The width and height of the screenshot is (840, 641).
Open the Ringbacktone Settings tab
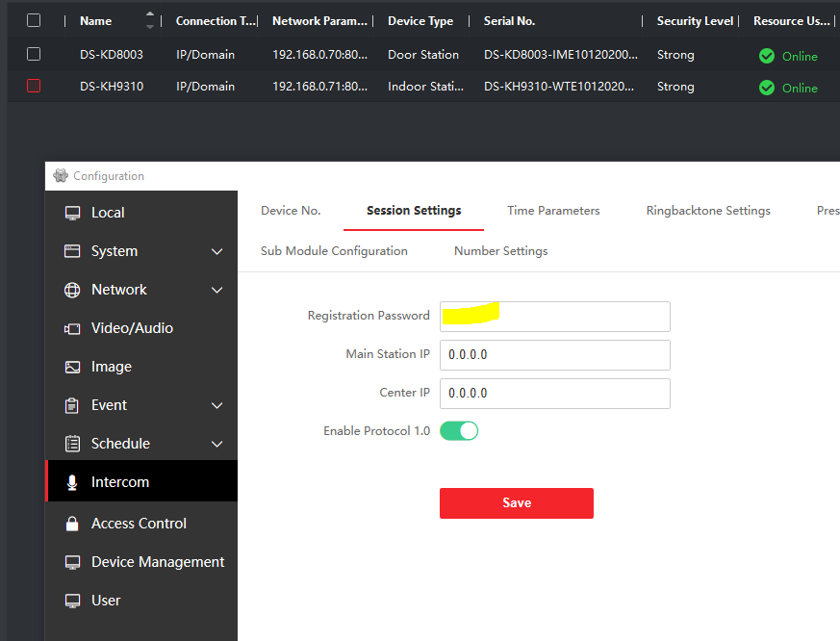[x=707, y=211]
